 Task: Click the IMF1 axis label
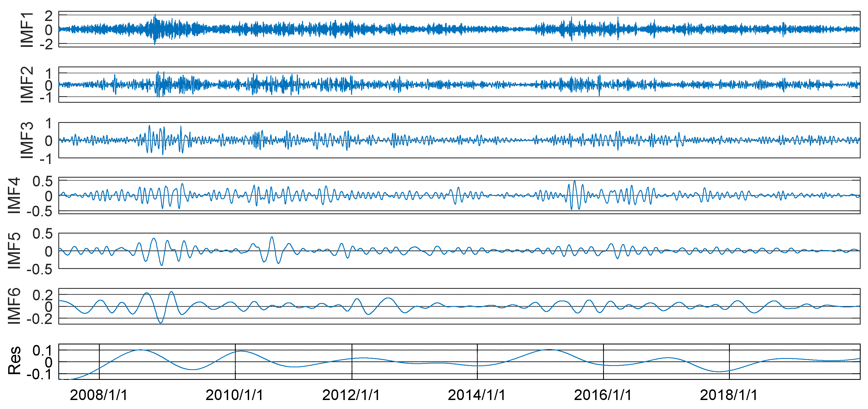click(x=27, y=30)
